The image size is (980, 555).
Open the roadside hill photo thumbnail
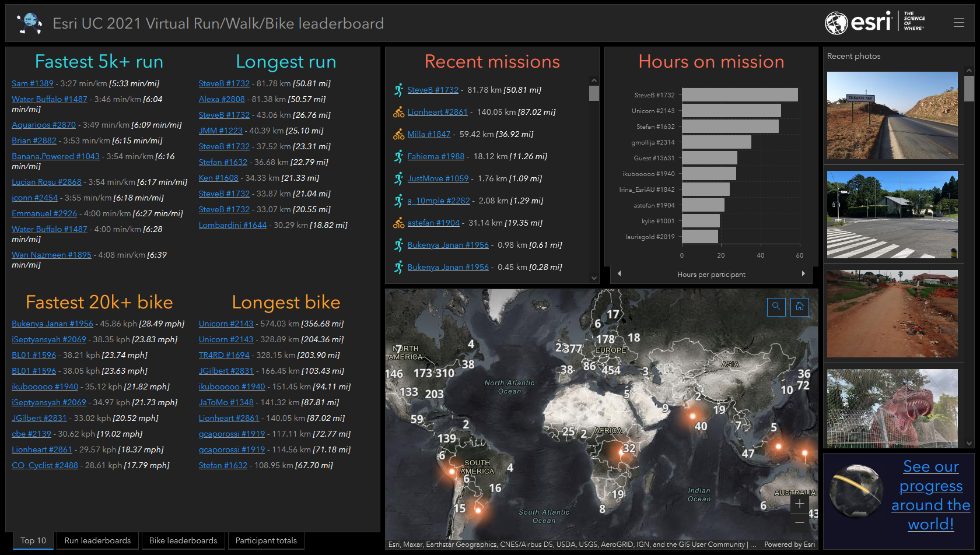click(892, 115)
